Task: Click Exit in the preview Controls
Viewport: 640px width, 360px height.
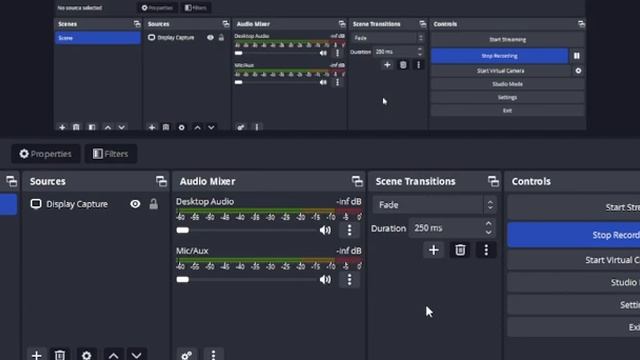Action: (507, 111)
